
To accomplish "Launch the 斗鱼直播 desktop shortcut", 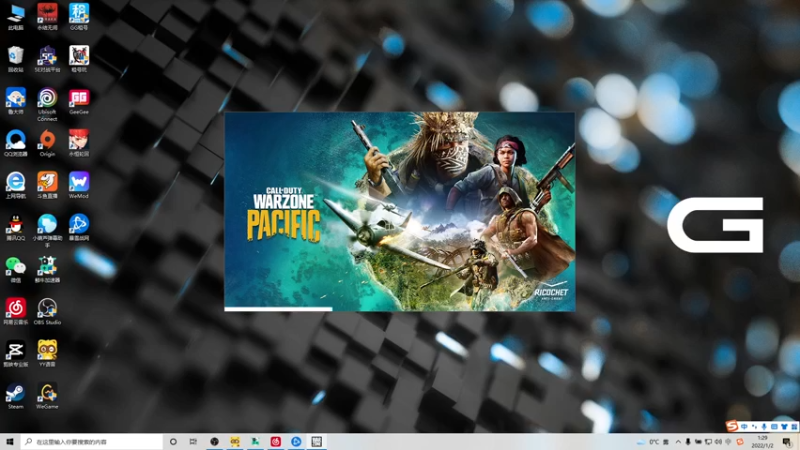I will [47, 185].
